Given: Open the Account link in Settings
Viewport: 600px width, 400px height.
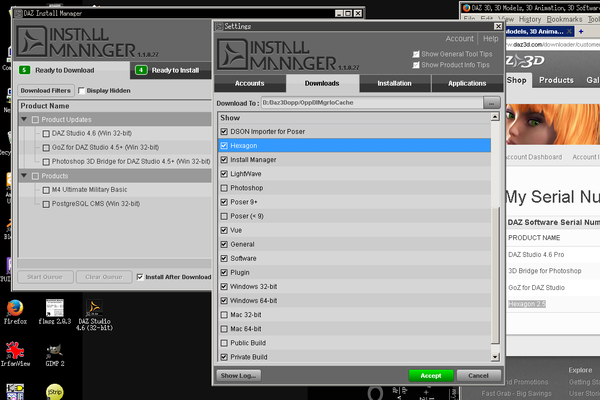Looking at the screenshot, I should click(x=459, y=39).
